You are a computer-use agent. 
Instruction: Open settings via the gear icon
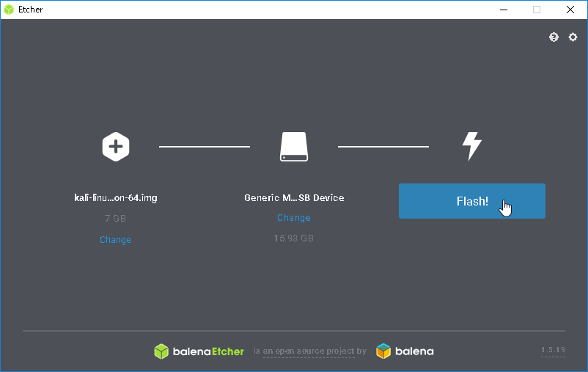click(573, 37)
